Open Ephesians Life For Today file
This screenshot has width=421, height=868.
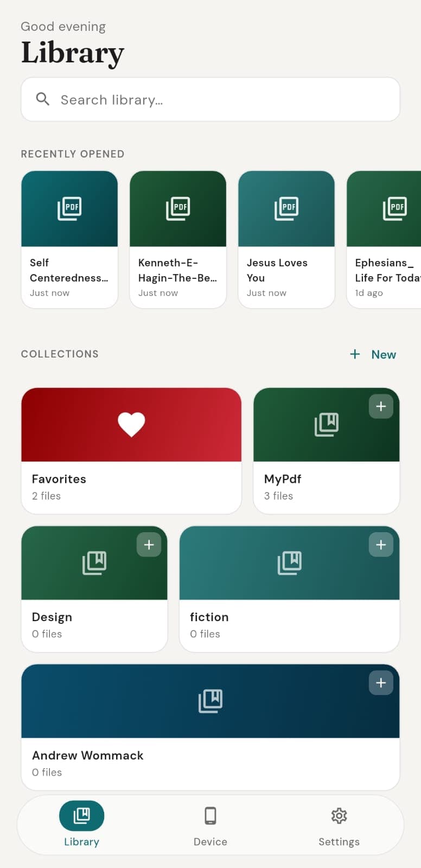[384, 240]
